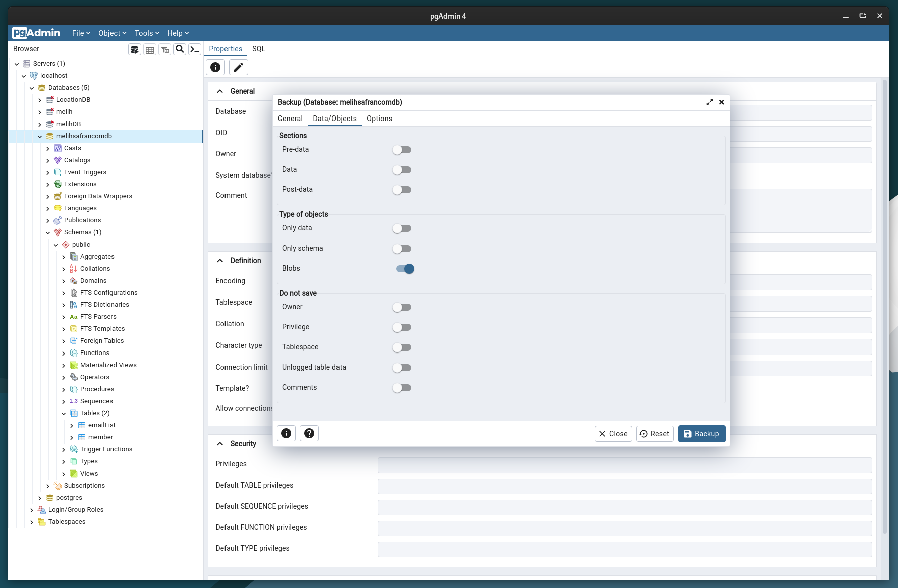The height and width of the screenshot is (588, 898).
Task: Click the Reset button
Action: tap(655, 434)
